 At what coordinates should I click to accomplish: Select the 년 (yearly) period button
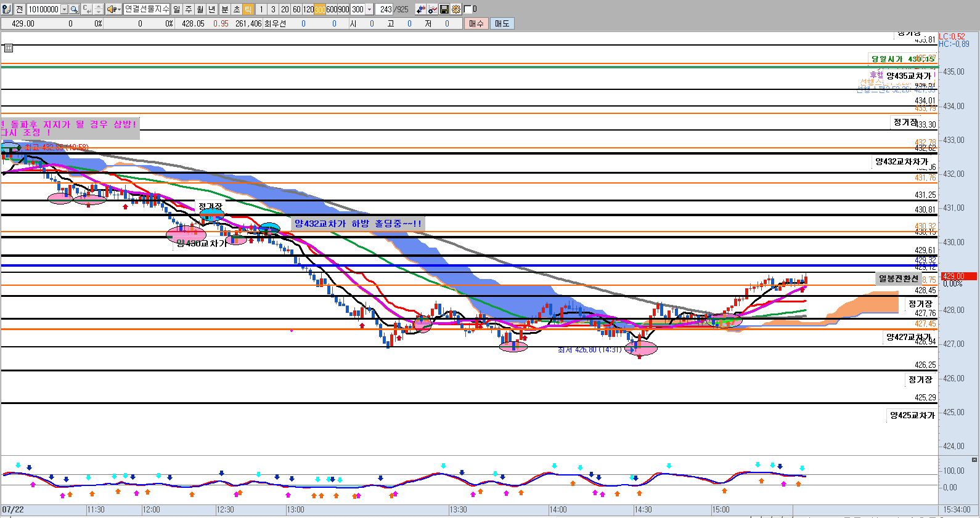(212, 9)
